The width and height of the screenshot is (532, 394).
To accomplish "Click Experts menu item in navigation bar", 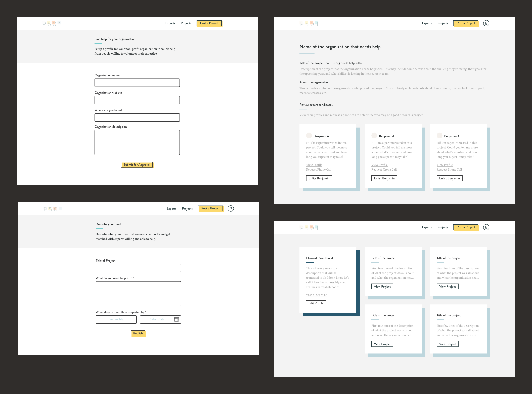I will pyautogui.click(x=170, y=23).
